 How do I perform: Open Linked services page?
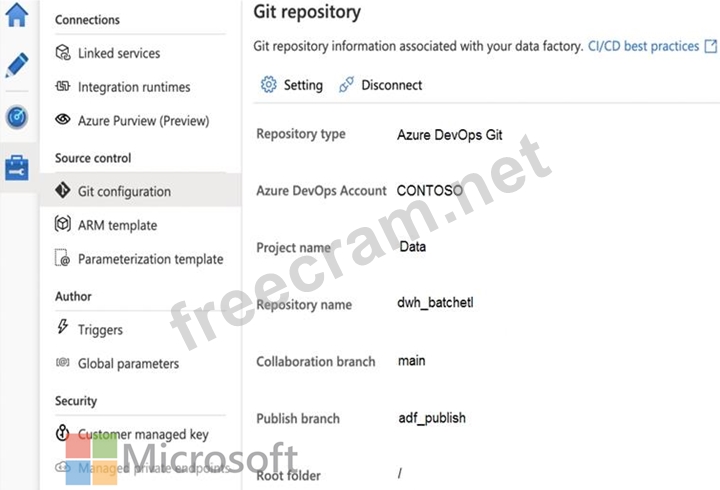(118, 53)
